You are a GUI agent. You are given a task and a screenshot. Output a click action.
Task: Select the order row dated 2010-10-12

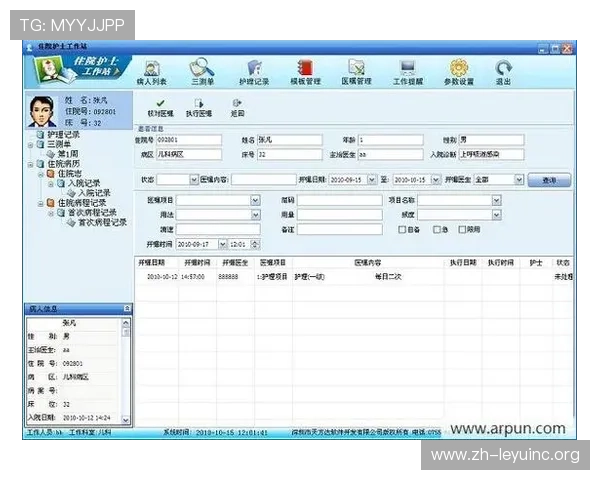tap(354, 276)
